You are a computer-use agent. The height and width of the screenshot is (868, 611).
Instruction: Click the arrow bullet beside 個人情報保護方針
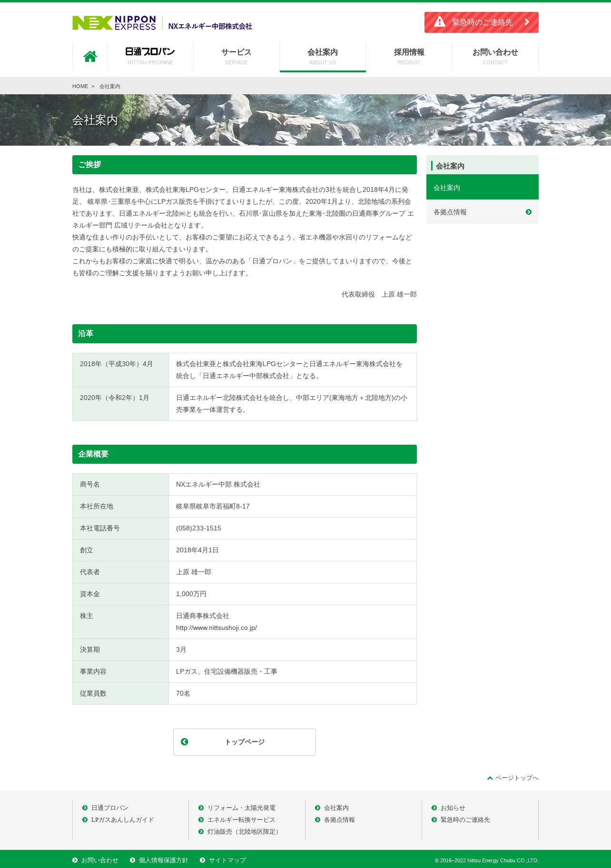(132, 860)
